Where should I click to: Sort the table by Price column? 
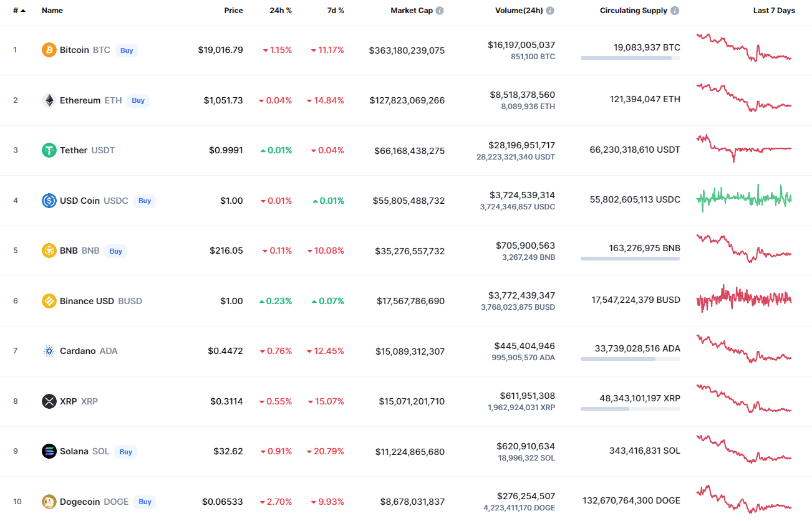[233, 10]
